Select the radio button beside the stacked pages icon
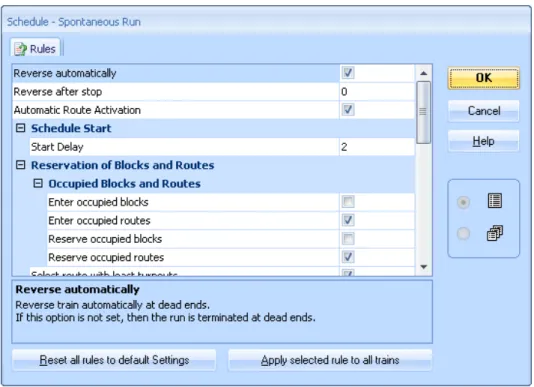Screen dimensions: 534x387 click(x=463, y=234)
